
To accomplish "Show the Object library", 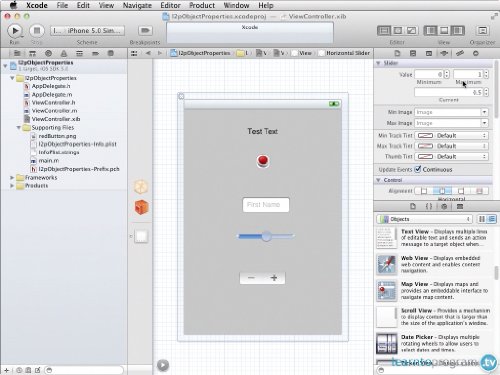I will [444, 206].
